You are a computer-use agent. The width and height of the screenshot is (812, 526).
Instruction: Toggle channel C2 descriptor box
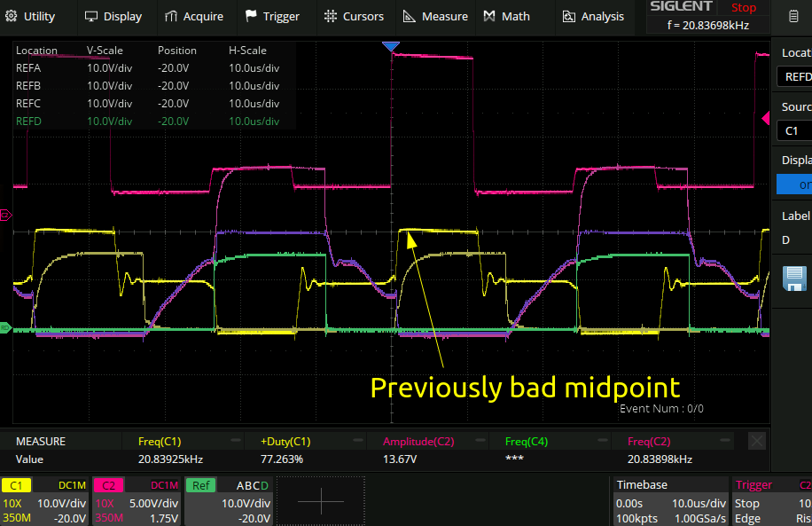[136, 501]
